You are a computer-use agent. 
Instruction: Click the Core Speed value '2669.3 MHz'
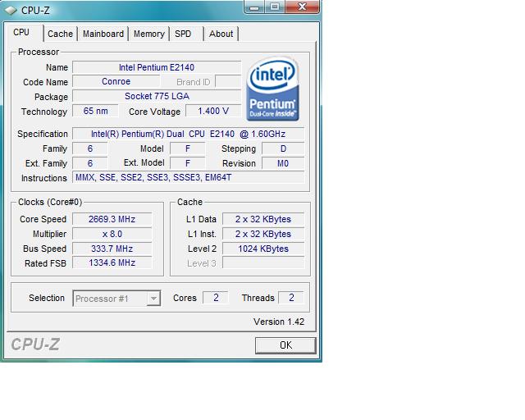(112, 219)
